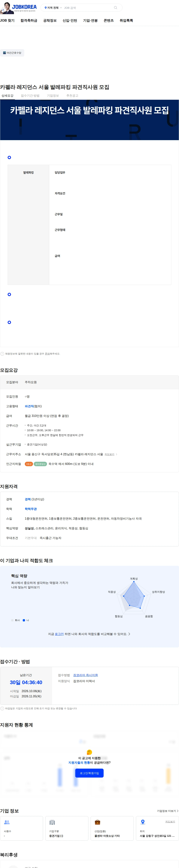
Task: Open the 신입·인턴 menu
Action: click(x=70, y=20)
